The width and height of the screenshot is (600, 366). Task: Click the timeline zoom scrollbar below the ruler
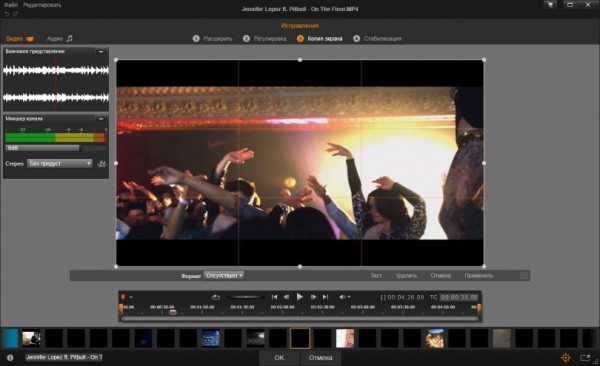[x=300, y=319]
